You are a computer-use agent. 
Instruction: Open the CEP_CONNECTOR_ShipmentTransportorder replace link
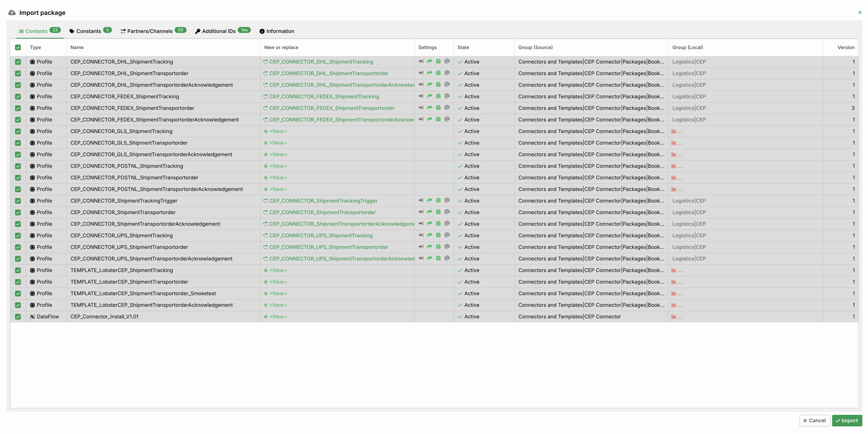pos(322,212)
